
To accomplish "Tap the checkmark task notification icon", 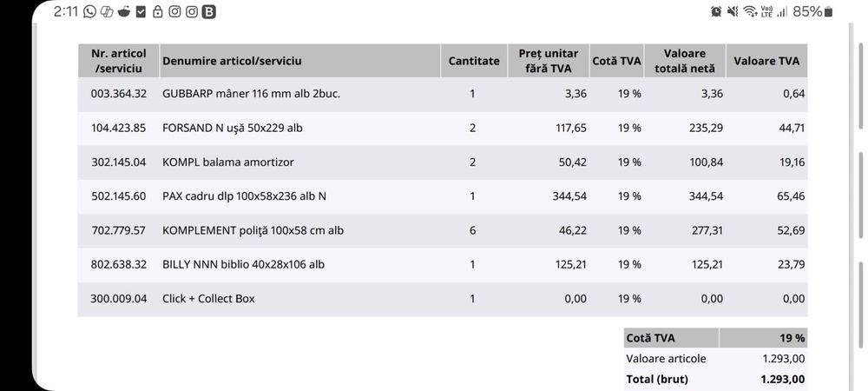I will click(141, 12).
